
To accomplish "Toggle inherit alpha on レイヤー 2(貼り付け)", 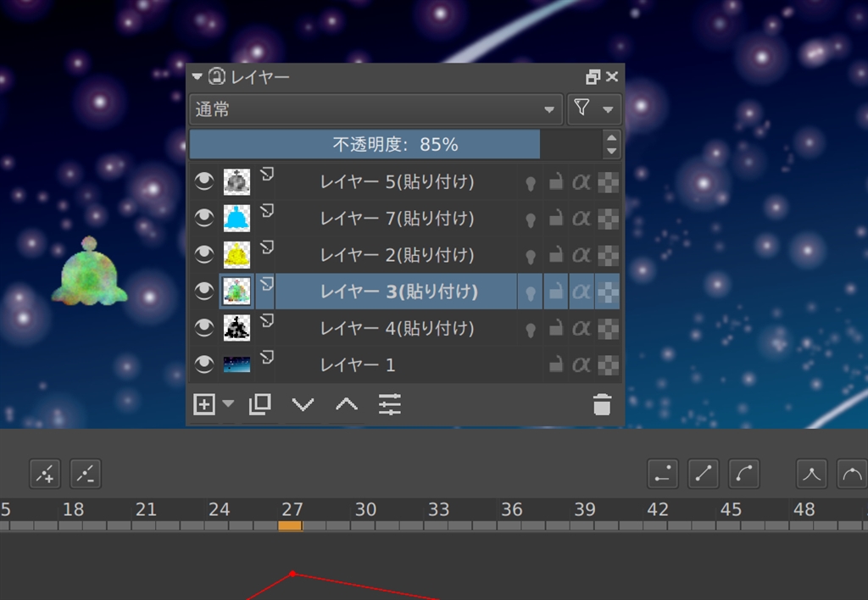I will point(581,255).
